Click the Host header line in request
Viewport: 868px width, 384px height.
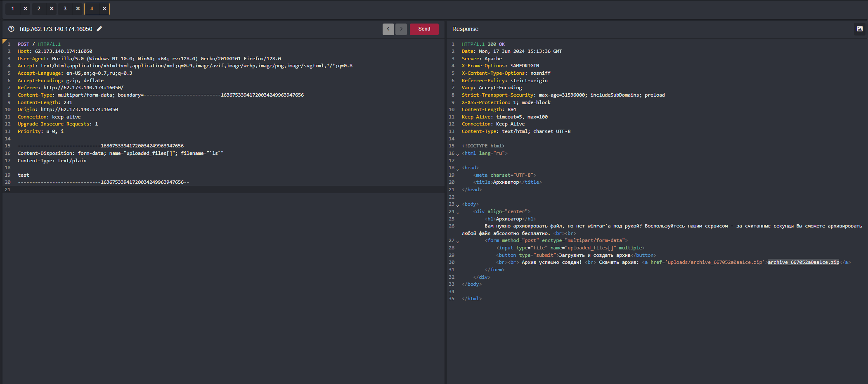55,51
